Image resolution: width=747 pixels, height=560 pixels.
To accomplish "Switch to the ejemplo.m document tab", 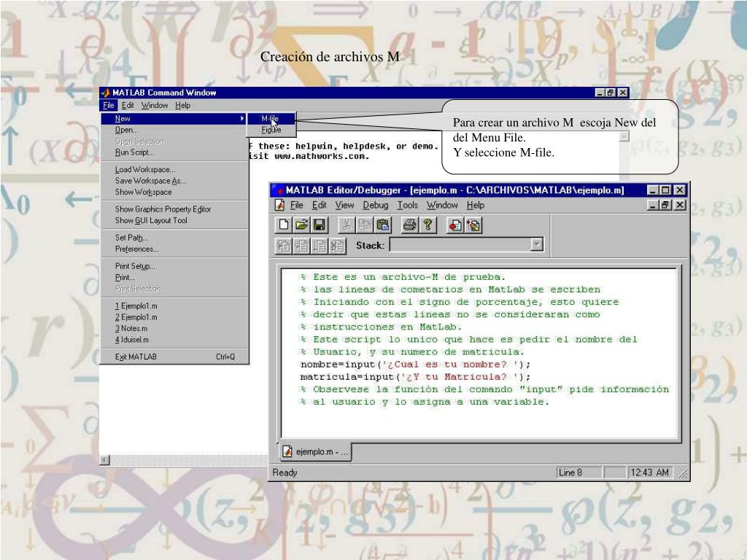I will (x=315, y=451).
